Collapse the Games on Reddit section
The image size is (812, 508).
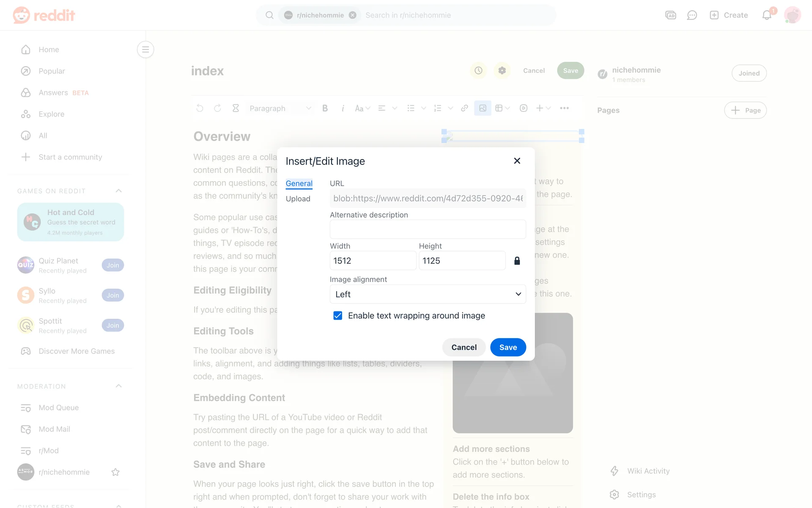pos(119,191)
